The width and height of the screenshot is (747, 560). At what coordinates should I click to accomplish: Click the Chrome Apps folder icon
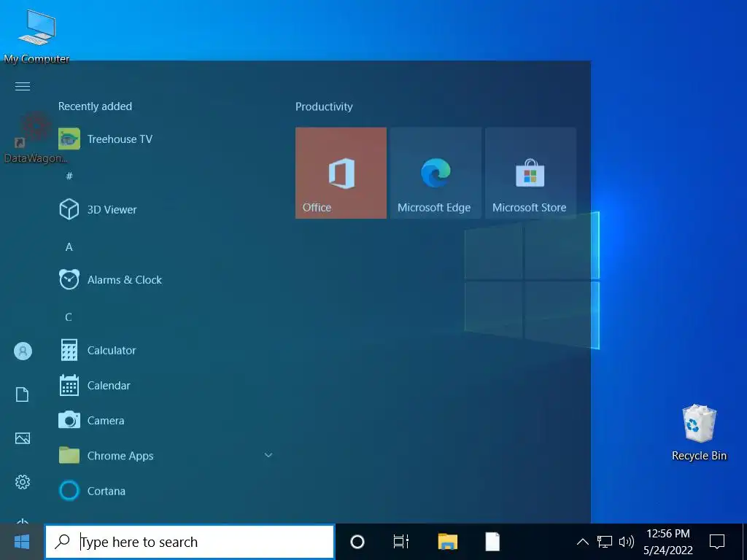(x=69, y=455)
